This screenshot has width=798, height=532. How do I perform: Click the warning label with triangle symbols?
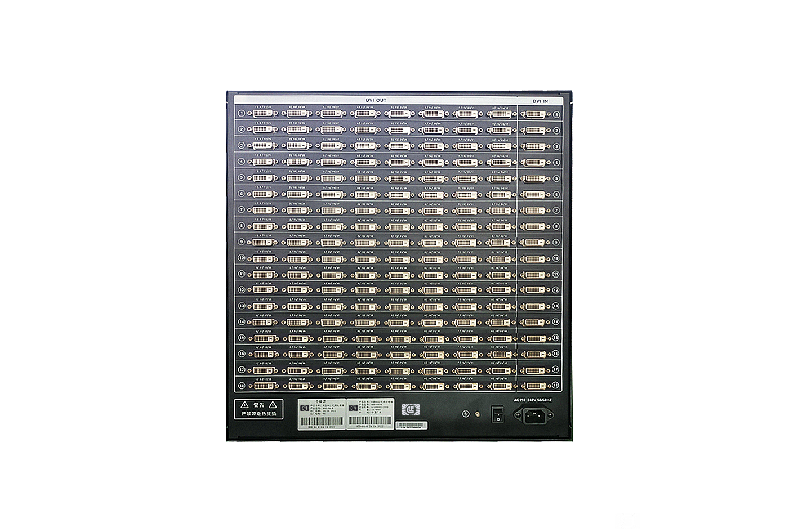click(258, 409)
